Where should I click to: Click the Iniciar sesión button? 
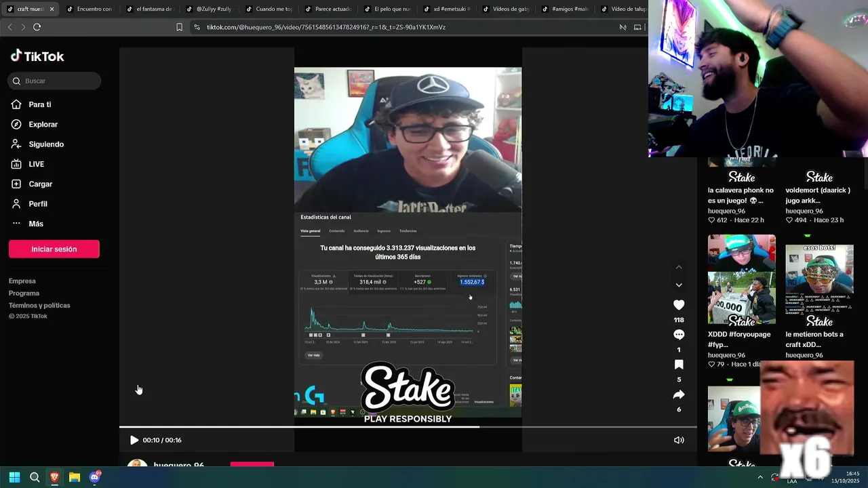point(54,249)
